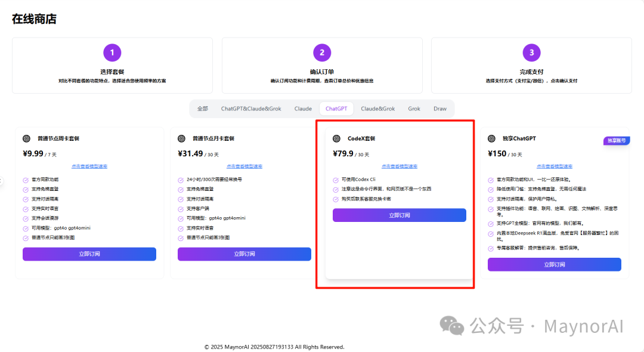Switch to the ChatGPT&Claude&Grok tab
This screenshot has width=644, height=352.
coord(251,109)
